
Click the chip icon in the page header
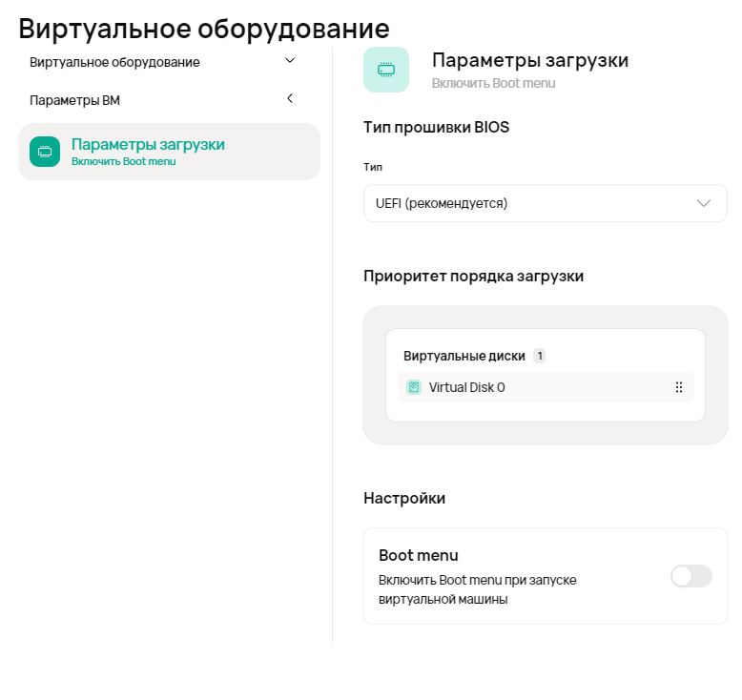(386, 70)
